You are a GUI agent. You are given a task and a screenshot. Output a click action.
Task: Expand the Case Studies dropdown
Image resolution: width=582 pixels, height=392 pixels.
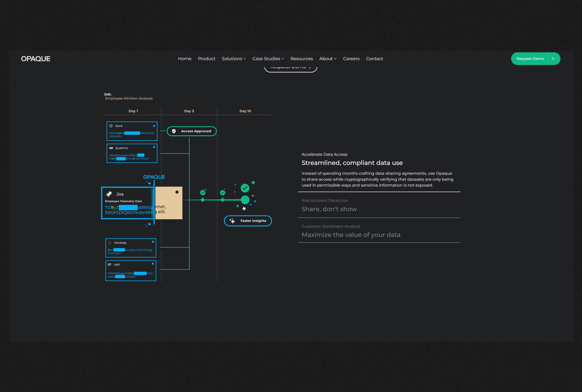(x=268, y=59)
